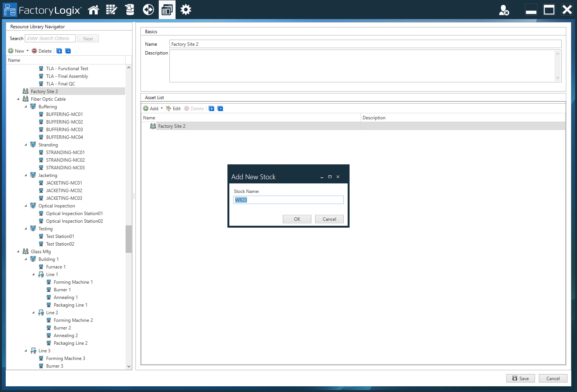577x392 pixels.
Task: Select the Factory Site 2 tree item
Action: click(44, 91)
